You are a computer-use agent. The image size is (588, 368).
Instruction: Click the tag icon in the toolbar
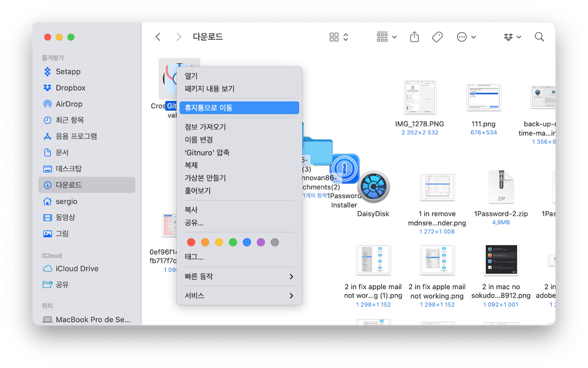437,37
